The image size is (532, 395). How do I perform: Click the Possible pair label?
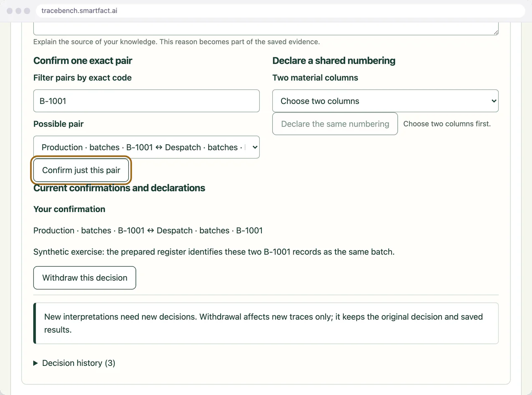coord(58,124)
